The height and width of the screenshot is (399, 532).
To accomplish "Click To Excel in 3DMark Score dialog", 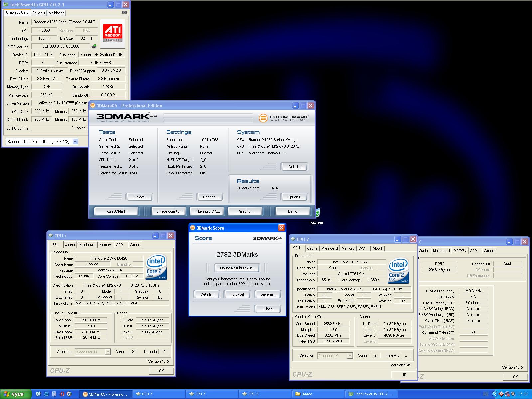I will 237,294.
